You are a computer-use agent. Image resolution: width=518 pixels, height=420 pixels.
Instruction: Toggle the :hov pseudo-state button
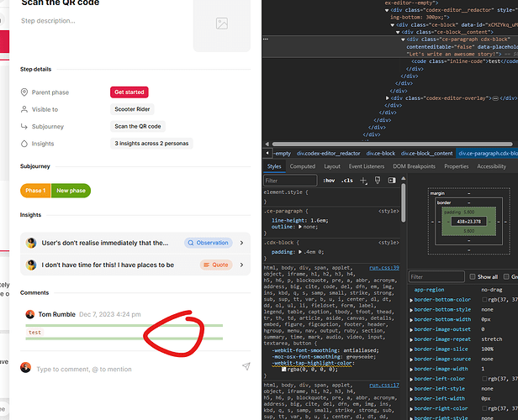pos(329,181)
